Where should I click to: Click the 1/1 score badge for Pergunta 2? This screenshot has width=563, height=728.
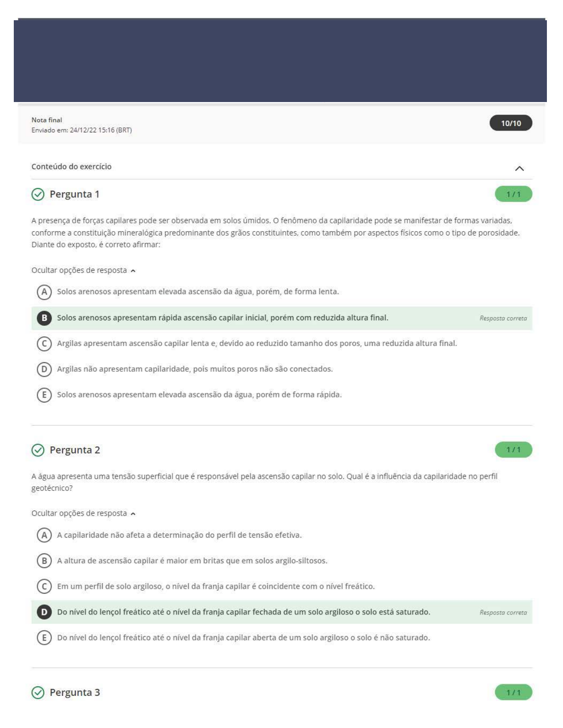point(513,450)
